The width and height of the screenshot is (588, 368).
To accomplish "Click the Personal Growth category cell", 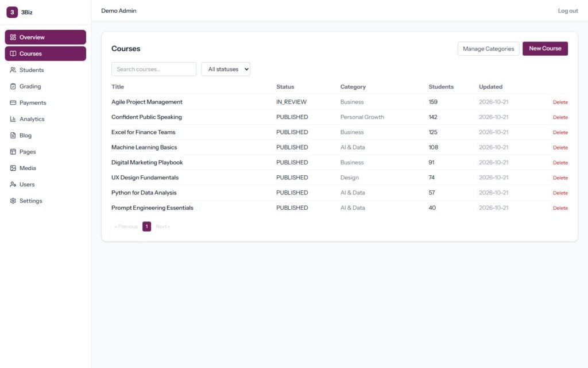I will click(x=362, y=117).
